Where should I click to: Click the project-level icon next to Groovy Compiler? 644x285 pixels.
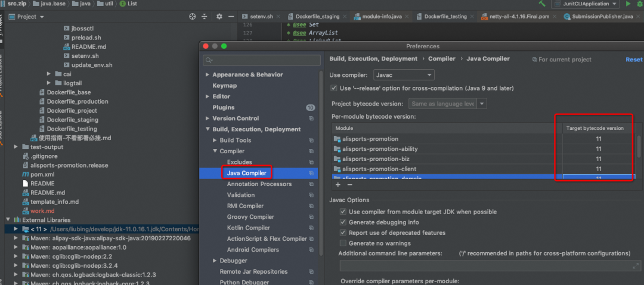[x=311, y=217]
